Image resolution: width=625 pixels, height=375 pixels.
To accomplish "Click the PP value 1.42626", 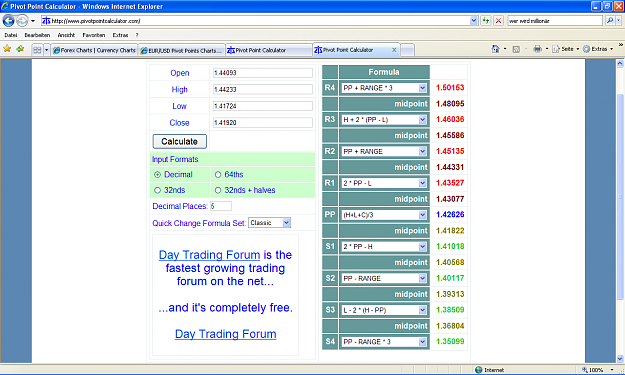I will (450, 214).
